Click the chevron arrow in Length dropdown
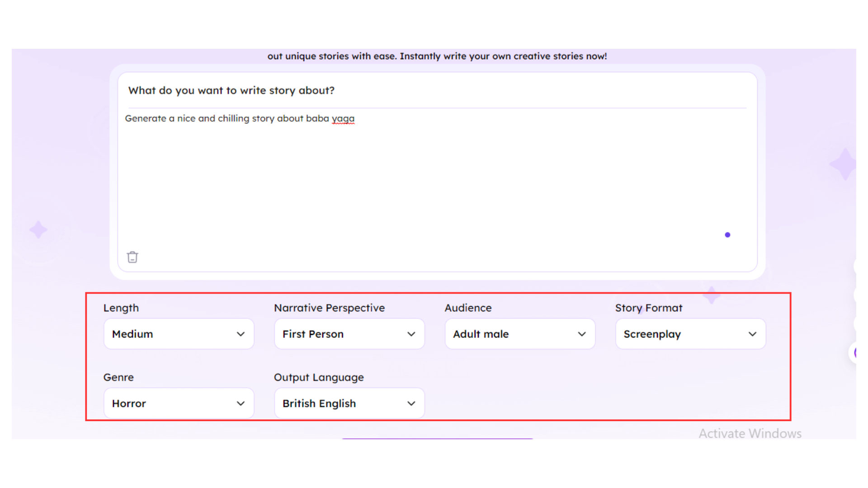Image resolution: width=868 pixels, height=488 pixels. (241, 334)
